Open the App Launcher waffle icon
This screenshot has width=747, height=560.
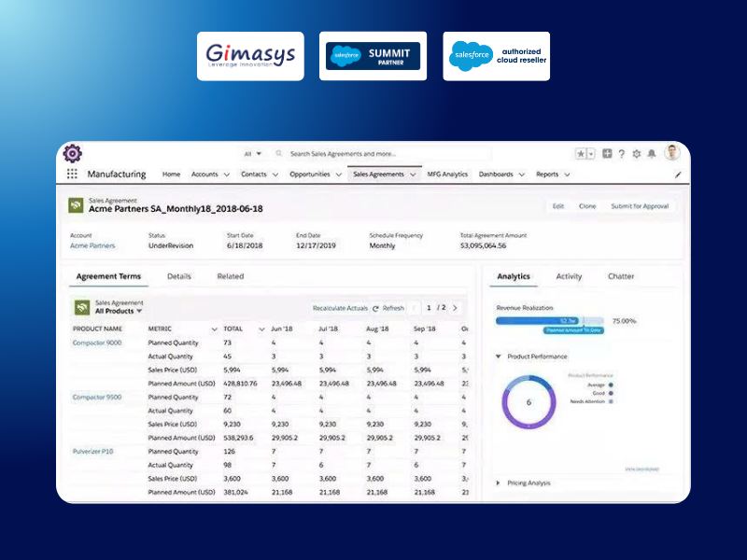[71, 175]
